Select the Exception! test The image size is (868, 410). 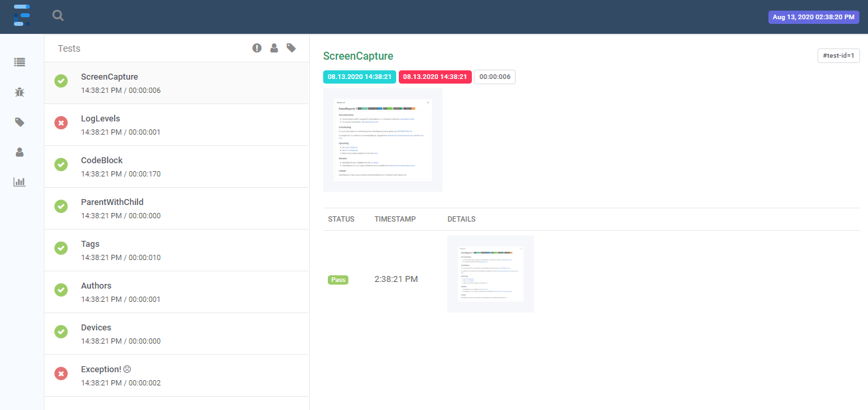177,376
